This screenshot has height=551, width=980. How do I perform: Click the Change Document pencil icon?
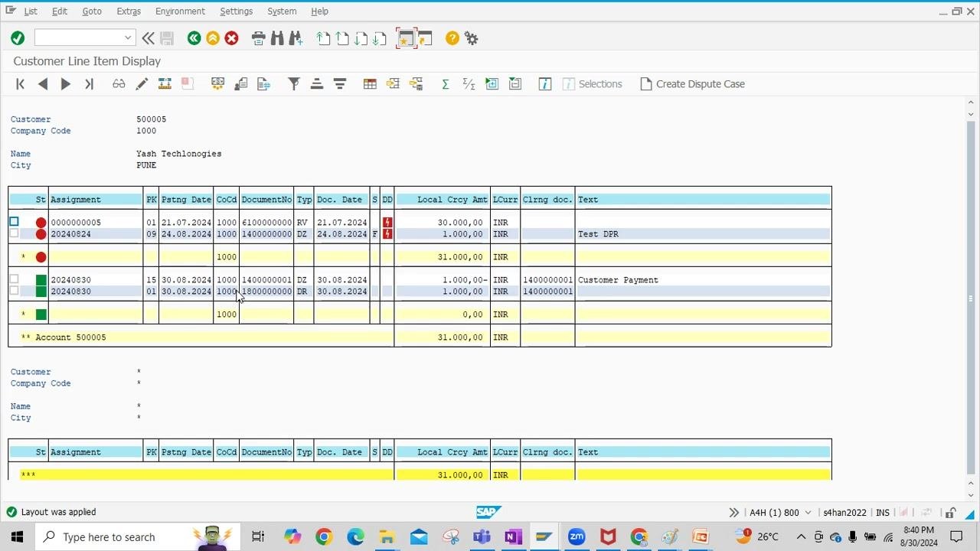click(x=142, y=84)
